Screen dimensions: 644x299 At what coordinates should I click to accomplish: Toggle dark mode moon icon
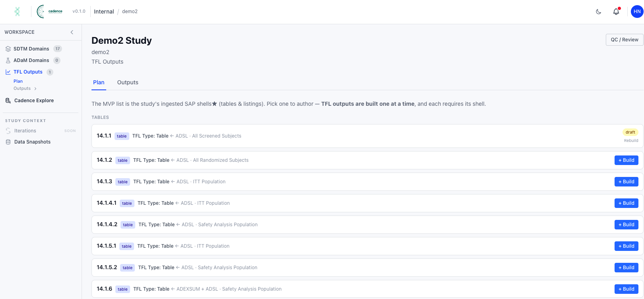point(598,12)
